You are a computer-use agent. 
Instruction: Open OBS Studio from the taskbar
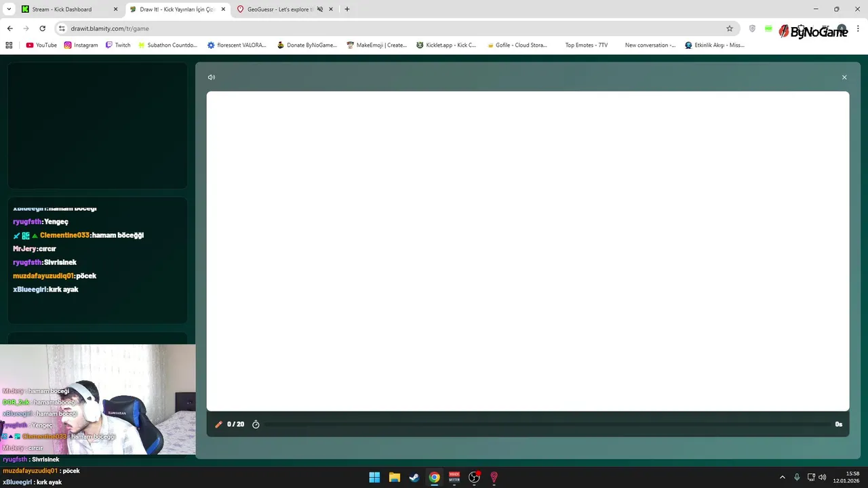click(x=474, y=477)
